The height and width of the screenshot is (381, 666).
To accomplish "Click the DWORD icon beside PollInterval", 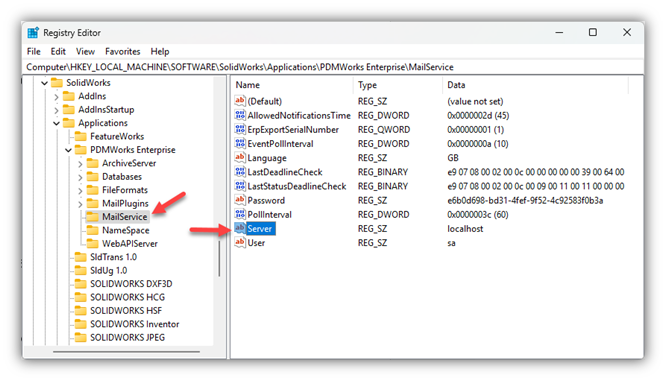I will click(x=240, y=214).
